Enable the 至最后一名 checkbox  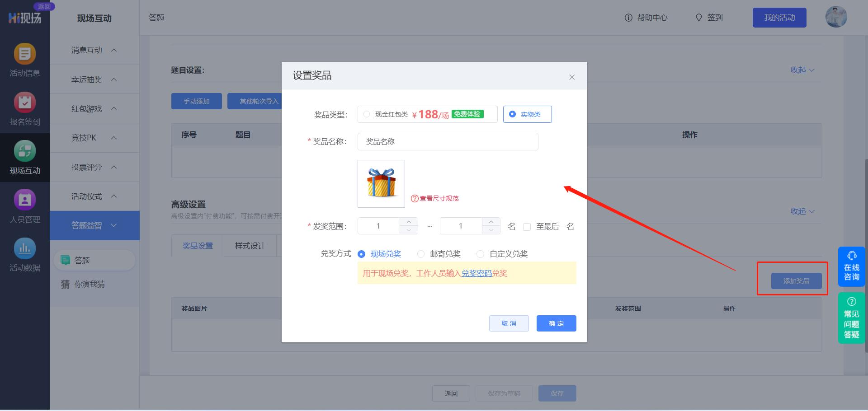click(x=527, y=226)
